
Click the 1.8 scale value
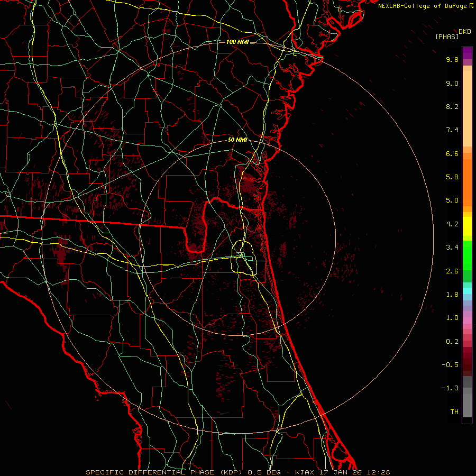pos(452,295)
